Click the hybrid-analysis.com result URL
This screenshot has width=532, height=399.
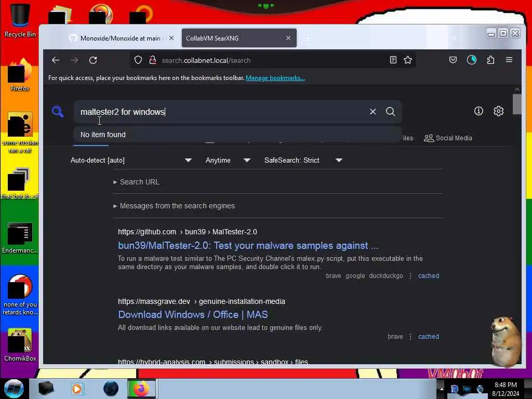212,362
